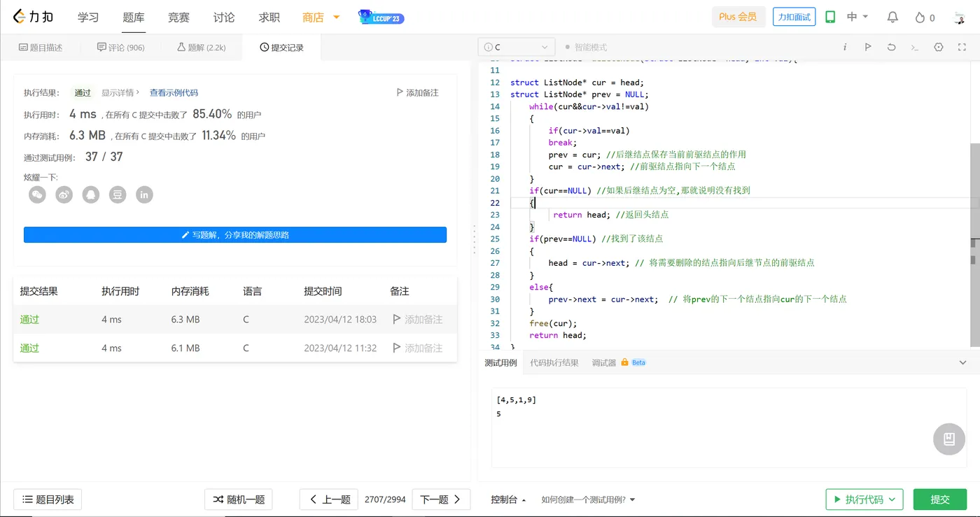Viewport: 980px width, 517px height.
Task: Open the 讨论 discussion menu
Action: coord(224,17)
